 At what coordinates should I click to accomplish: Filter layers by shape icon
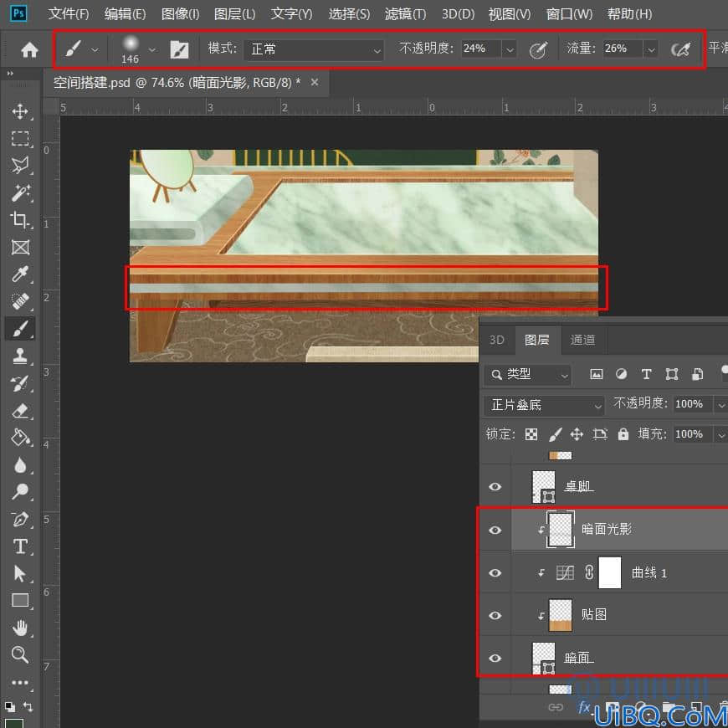[671, 374]
